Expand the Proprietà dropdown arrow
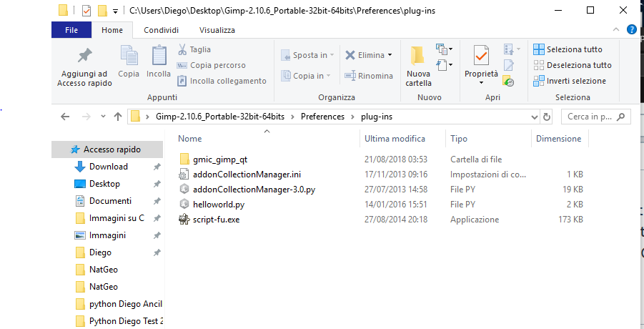Image resolution: width=644 pixels, height=329 pixels. 481,83
